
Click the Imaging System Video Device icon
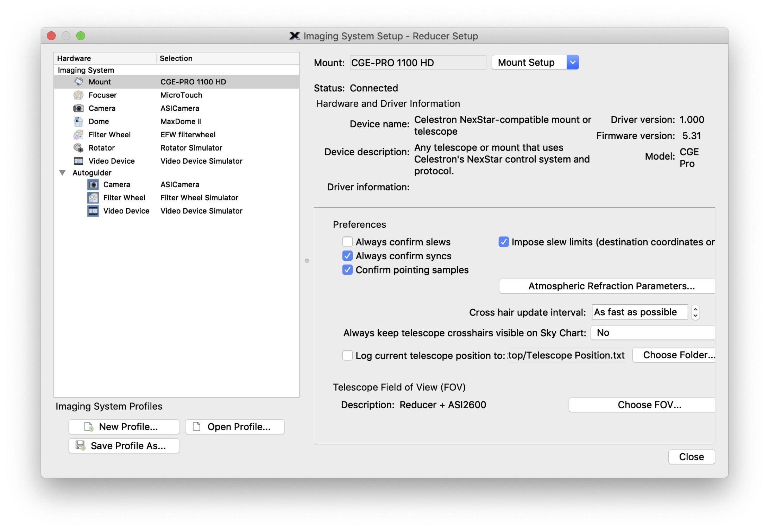click(78, 161)
